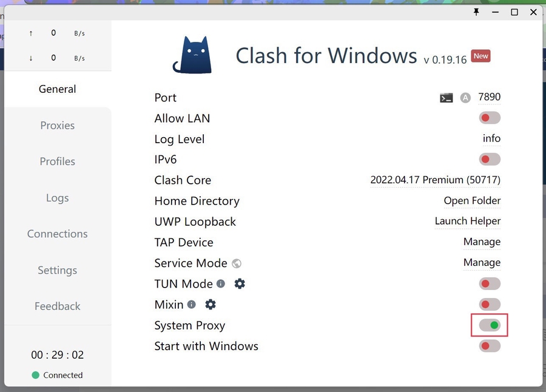Click Launch Helper for UWP Loopback
This screenshot has height=392, width=546.
467,221
